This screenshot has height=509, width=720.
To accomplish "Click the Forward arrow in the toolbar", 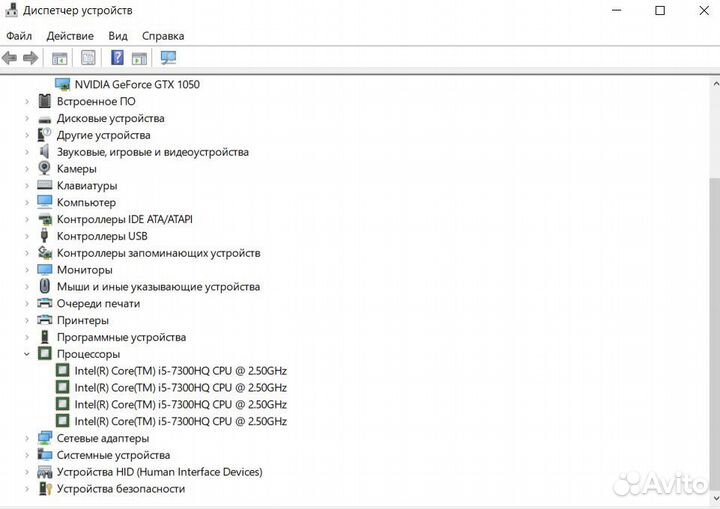I will (x=31, y=58).
